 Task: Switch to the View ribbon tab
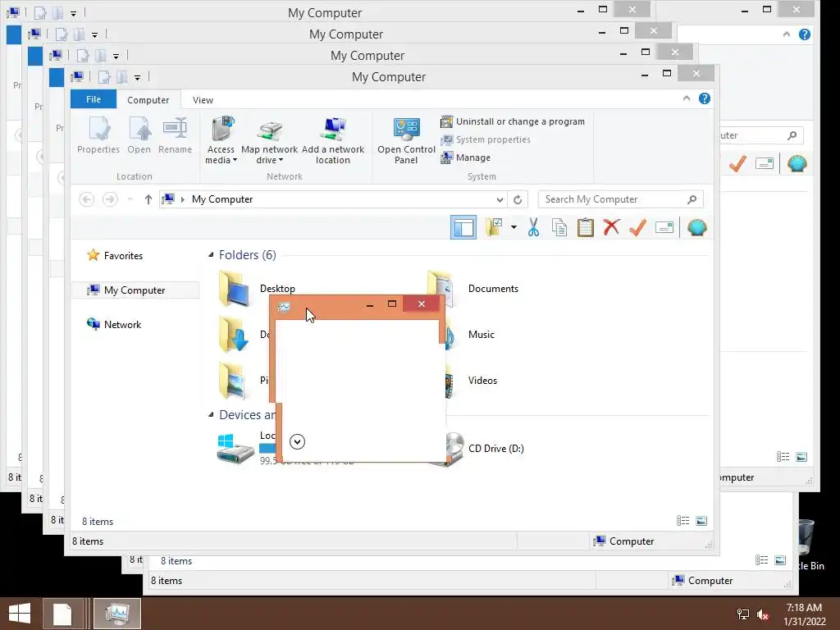203,99
